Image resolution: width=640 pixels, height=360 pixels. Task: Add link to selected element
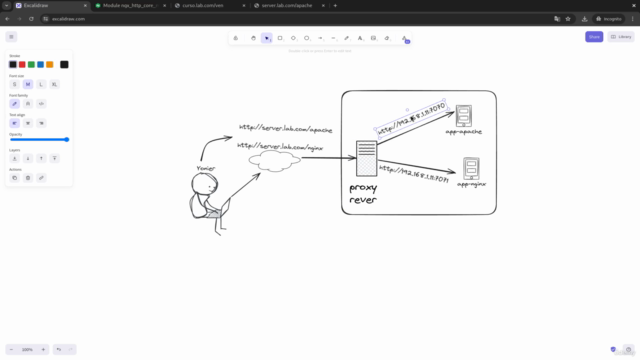coord(41,178)
